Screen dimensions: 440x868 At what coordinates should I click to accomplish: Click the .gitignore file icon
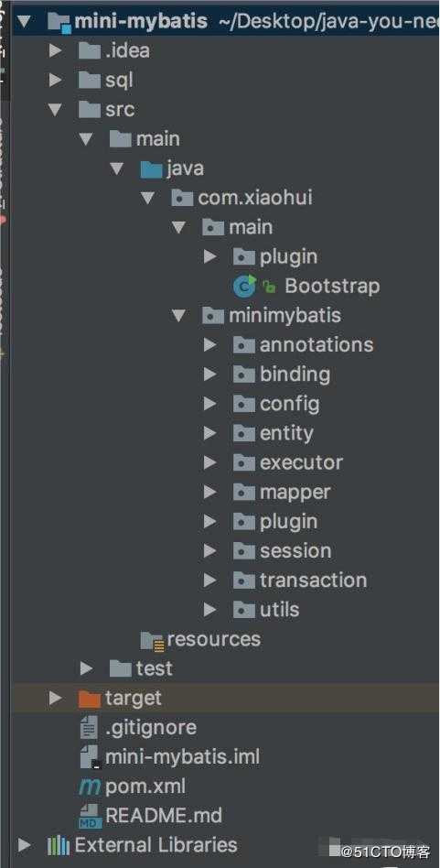coord(89,727)
